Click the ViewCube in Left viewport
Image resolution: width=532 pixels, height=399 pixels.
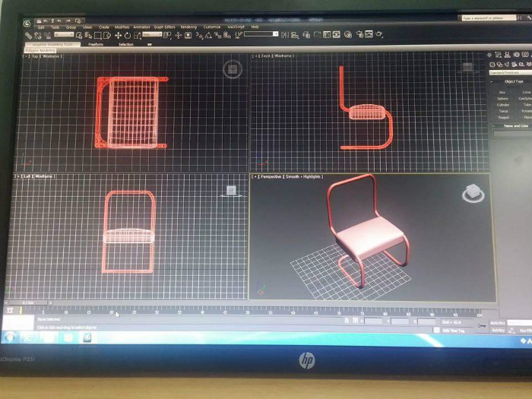pyautogui.click(x=231, y=190)
